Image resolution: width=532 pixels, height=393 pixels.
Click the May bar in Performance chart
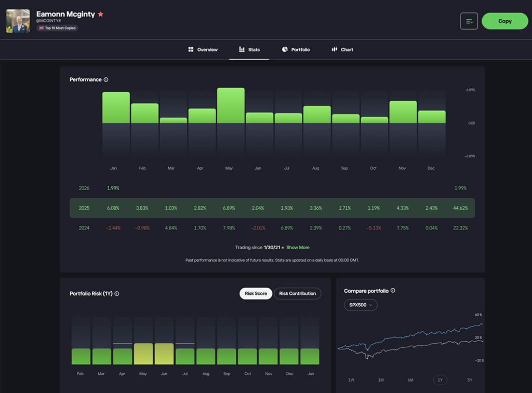pyautogui.click(x=231, y=105)
